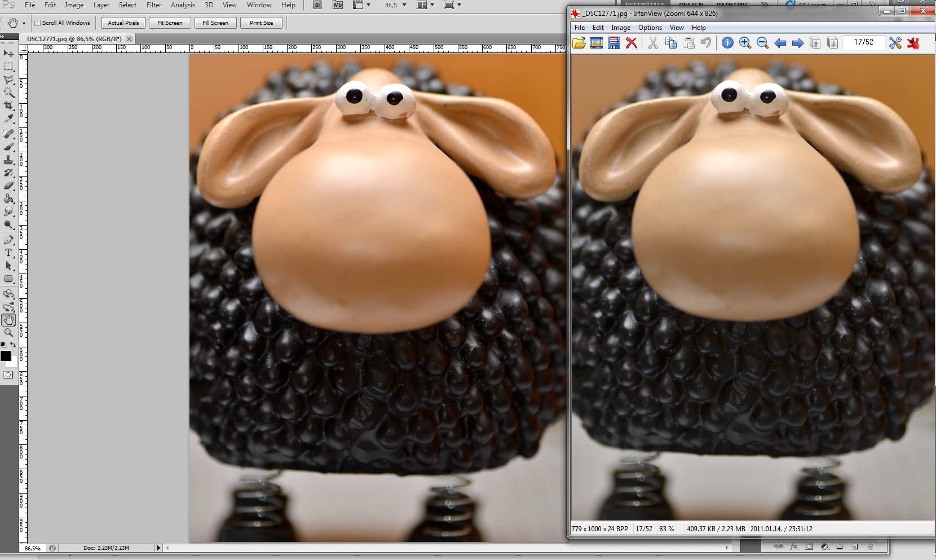Image resolution: width=936 pixels, height=560 pixels.
Task: Select the Horizontal Type tool
Action: pos(8,253)
